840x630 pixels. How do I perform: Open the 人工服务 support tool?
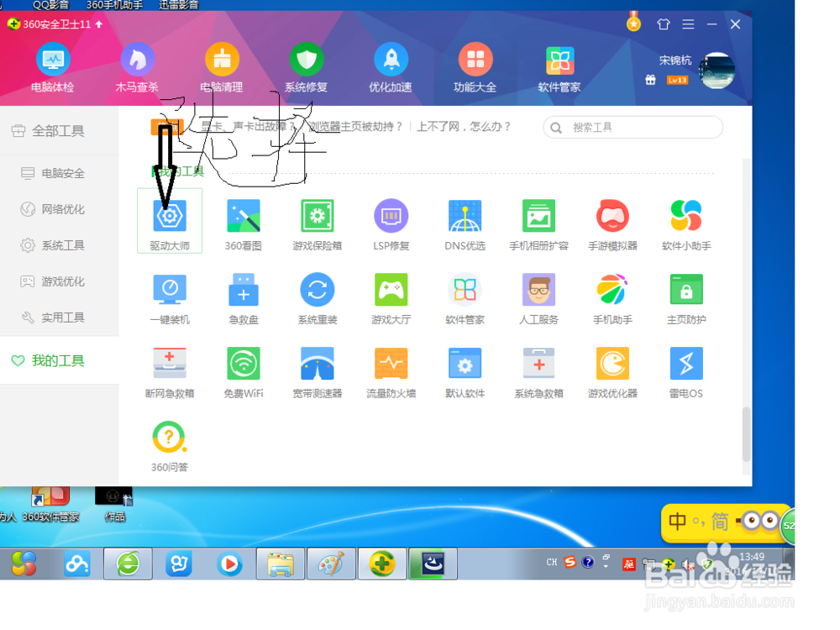539,299
